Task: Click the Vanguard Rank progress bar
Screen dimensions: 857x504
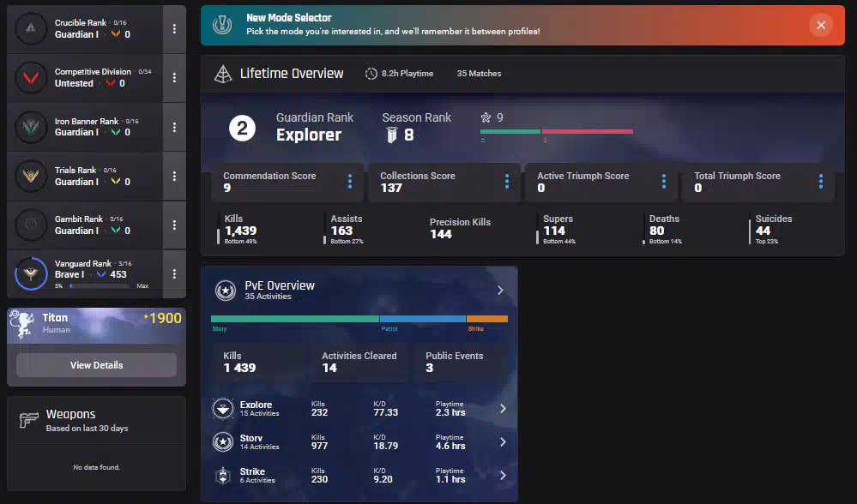Action: 100,286
